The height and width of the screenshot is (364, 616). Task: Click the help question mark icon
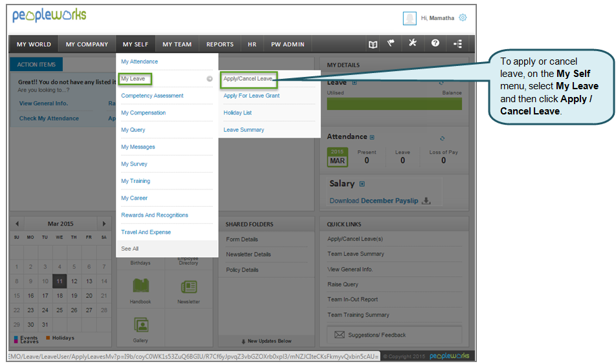435,43
